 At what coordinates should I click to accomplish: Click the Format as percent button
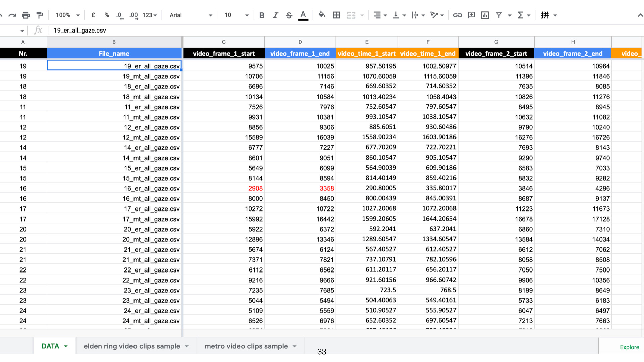coord(107,15)
